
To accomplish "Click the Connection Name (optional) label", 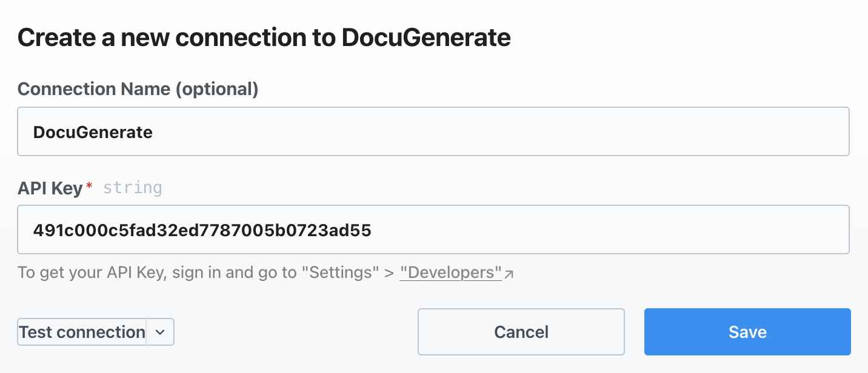I will (138, 88).
